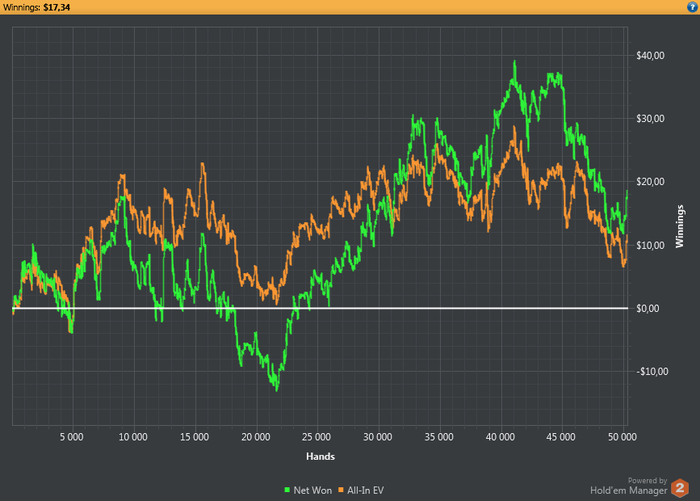Click the -$10,00 axis label
This screenshot has height=501, width=700.
tap(652, 372)
